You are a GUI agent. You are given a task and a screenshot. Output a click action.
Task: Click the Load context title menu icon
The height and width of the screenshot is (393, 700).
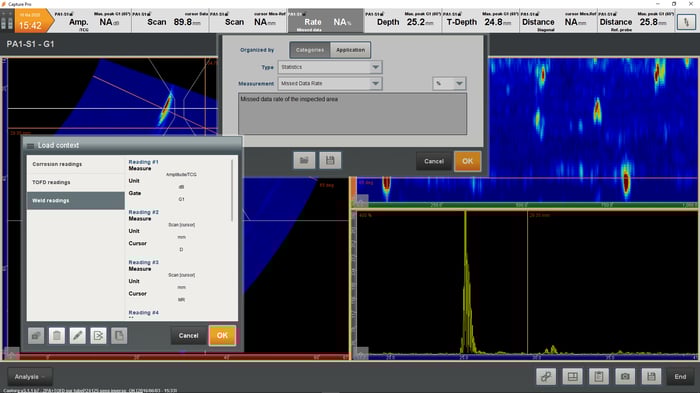point(30,146)
